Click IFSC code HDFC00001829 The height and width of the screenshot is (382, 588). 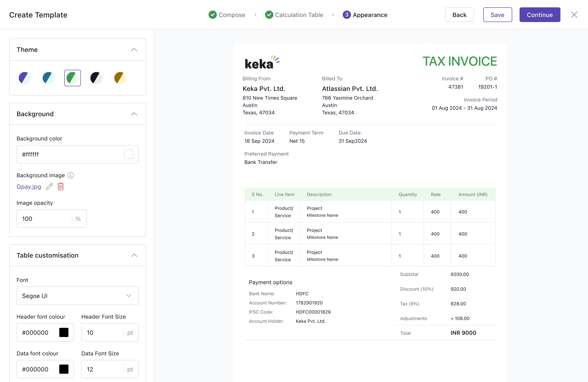pos(313,312)
